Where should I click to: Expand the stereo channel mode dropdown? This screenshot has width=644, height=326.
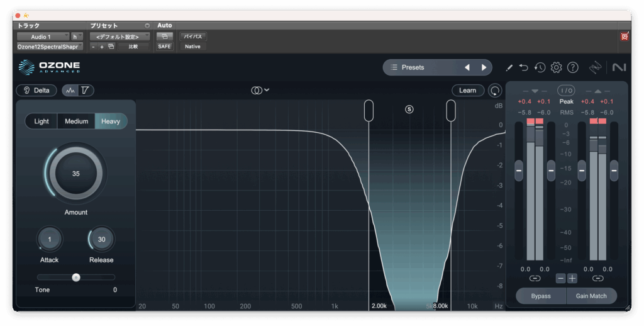260,90
